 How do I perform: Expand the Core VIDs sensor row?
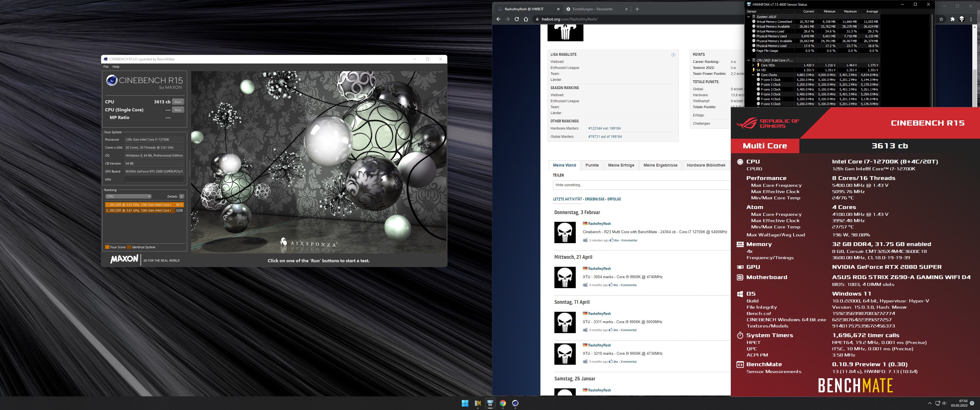click(x=753, y=65)
